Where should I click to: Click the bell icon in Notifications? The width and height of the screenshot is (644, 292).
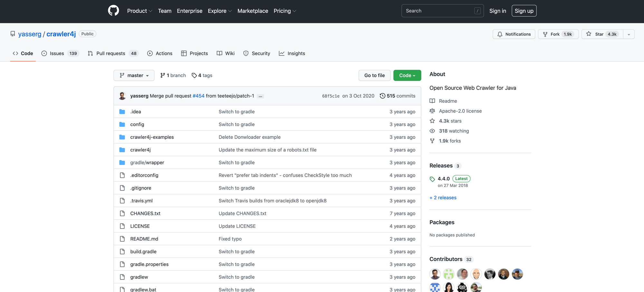click(500, 34)
